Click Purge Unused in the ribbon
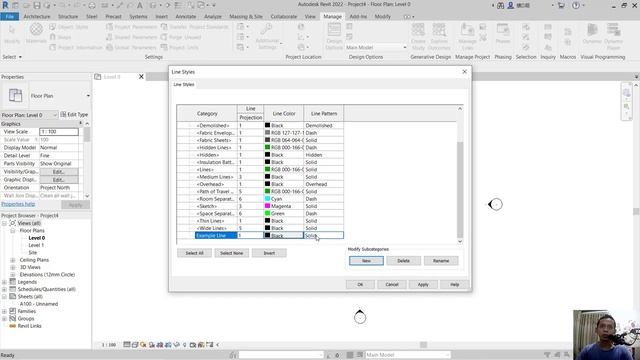The height and width of the screenshot is (360, 640). tap(181, 37)
